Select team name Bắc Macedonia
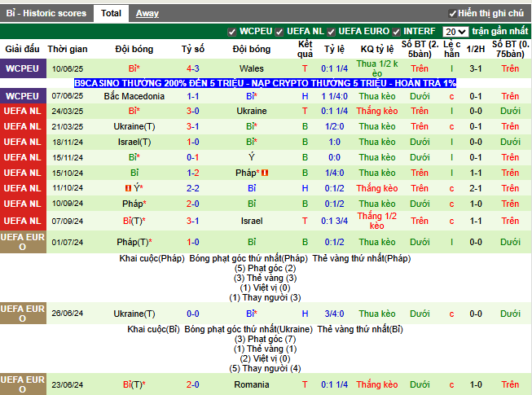This screenshot has width=532, height=395. pos(134,96)
